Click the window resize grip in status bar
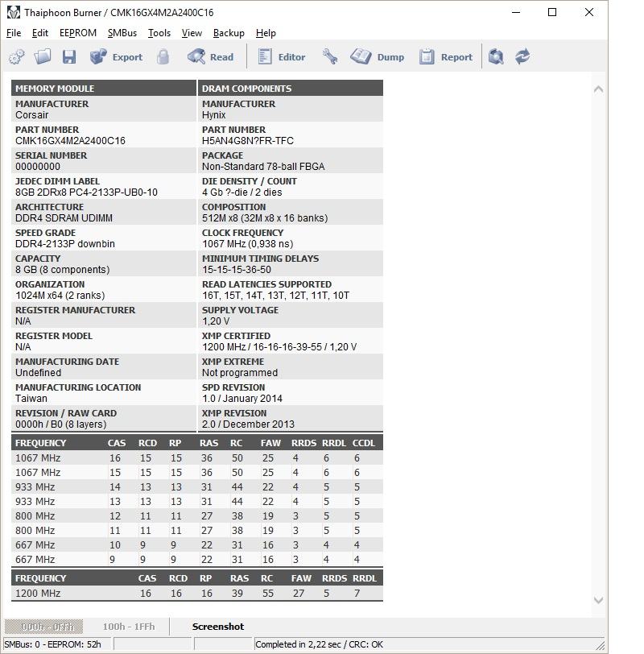This screenshot has width=644, height=654. pos(600,645)
